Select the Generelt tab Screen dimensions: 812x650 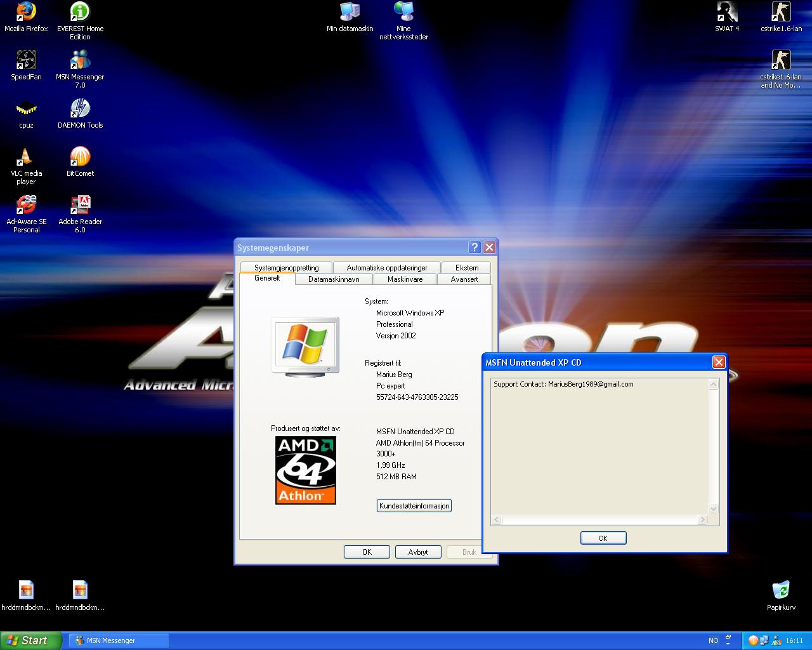point(267,278)
